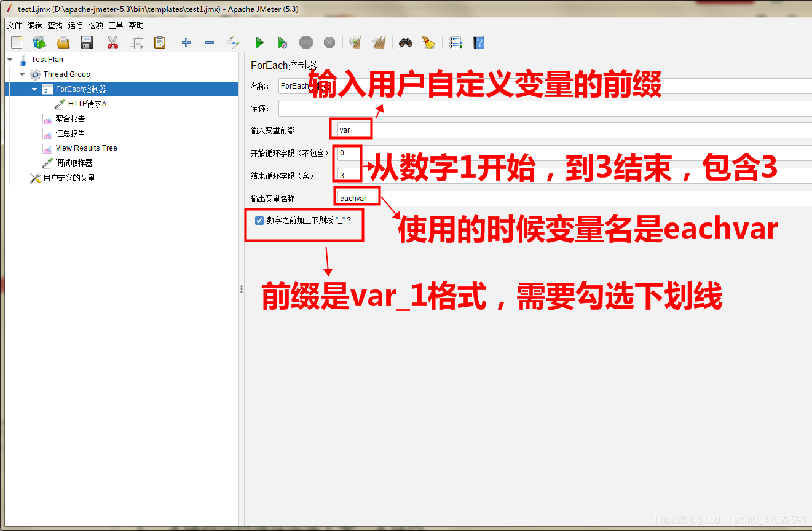Click the Clear broom icon
This screenshot has width=812, height=531.
pyautogui.click(x=355, y=42)
